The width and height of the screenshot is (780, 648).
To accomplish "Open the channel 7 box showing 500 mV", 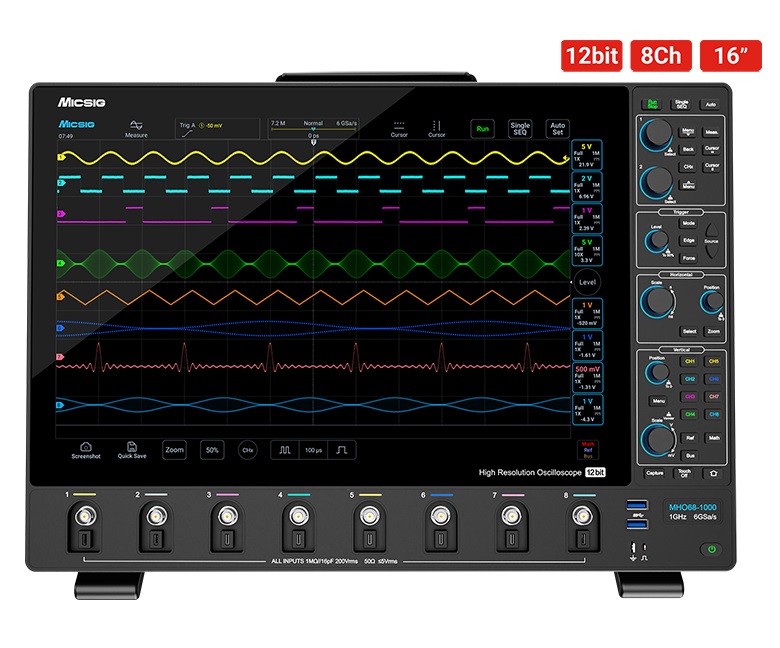I will coord(587,377).
